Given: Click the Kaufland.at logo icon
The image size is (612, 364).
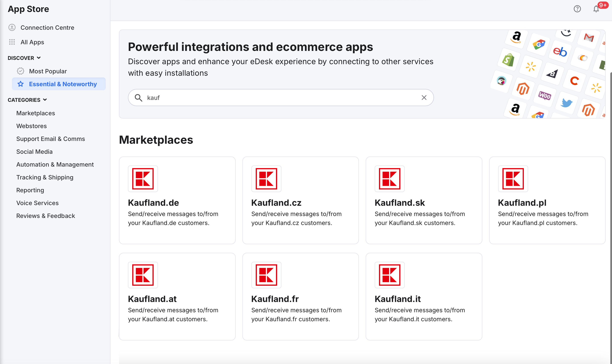Looking at the screenshot, I should [x=143, y=275].
